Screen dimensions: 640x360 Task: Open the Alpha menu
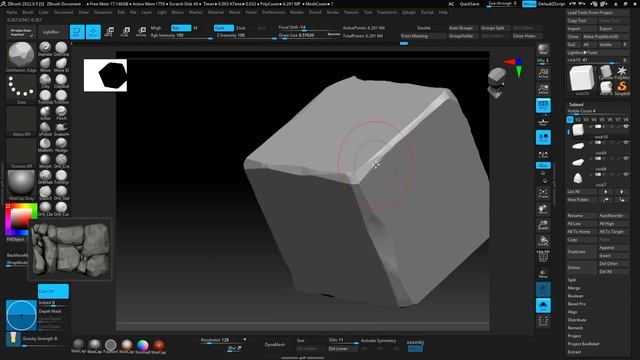[11, 12]
